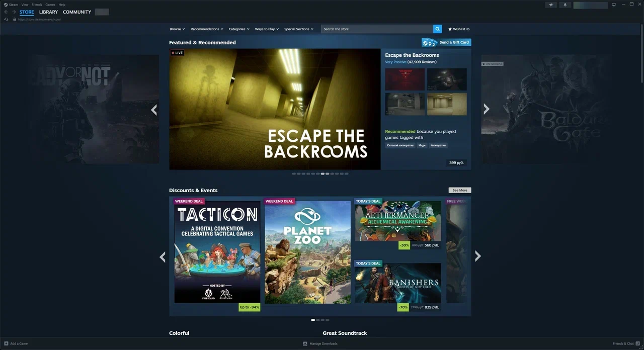644x350 pixels.
Task: Open the TactiCon weekend deal card
Action: click(217, 252)
